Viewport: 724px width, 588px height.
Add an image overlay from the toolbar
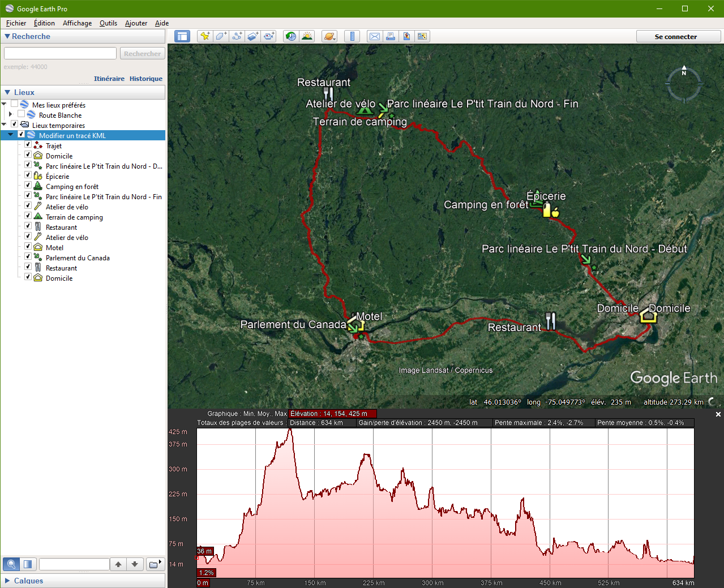click(x=252, y=36)
